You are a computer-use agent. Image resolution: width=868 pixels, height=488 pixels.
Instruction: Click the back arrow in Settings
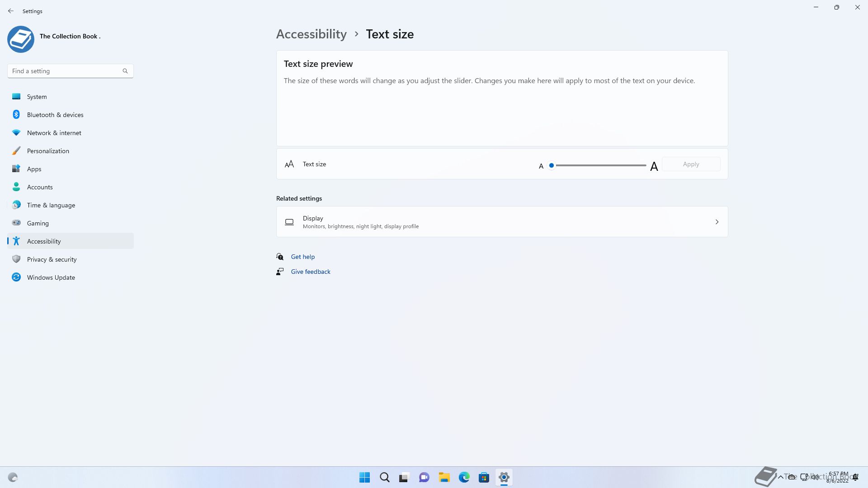point(11,11)
